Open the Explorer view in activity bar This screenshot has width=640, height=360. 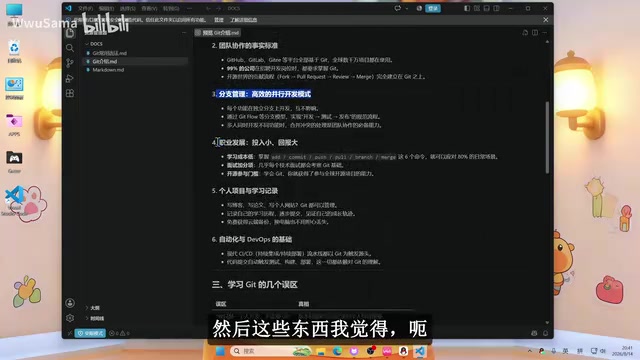[70, 33]
